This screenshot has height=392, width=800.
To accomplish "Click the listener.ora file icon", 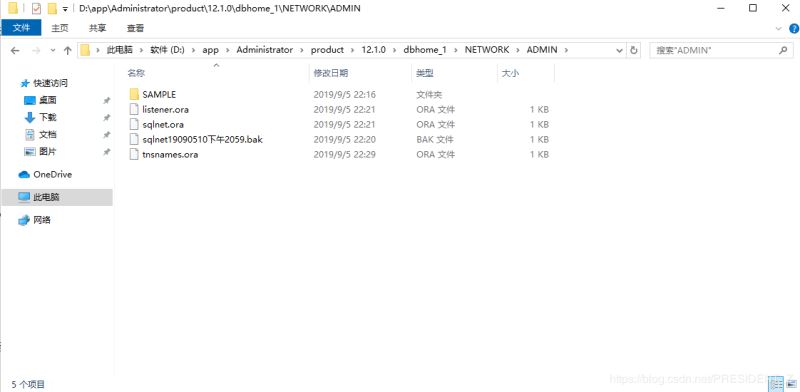I will point(134,109).
